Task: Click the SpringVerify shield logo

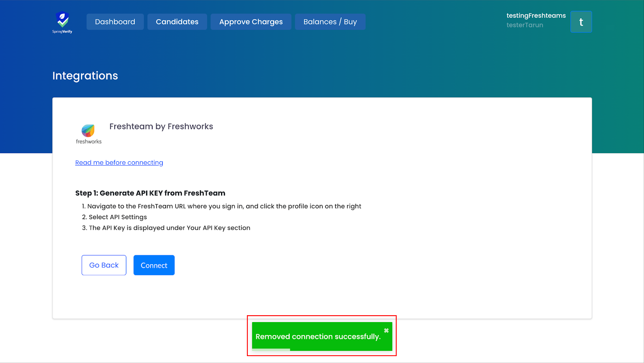Action: tap(62, 22)
